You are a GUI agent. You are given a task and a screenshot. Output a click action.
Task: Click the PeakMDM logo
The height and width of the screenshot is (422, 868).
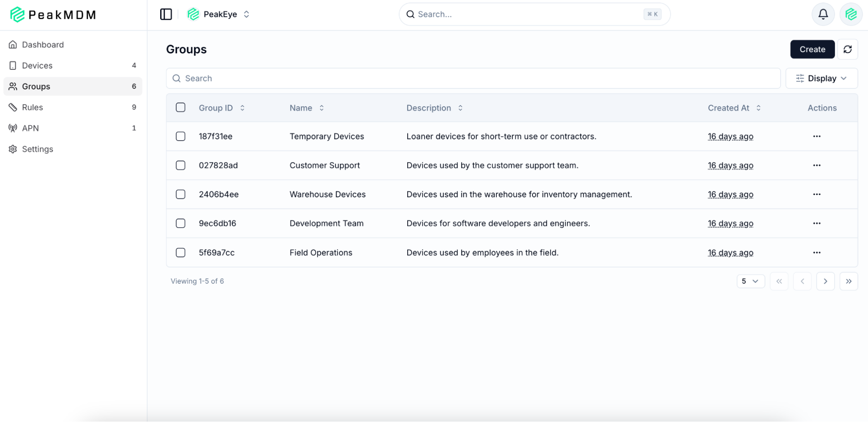point(53,15)
